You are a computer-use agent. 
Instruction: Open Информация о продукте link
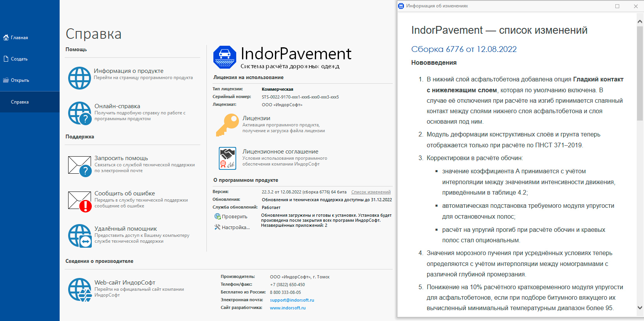(x=129, y=71)
